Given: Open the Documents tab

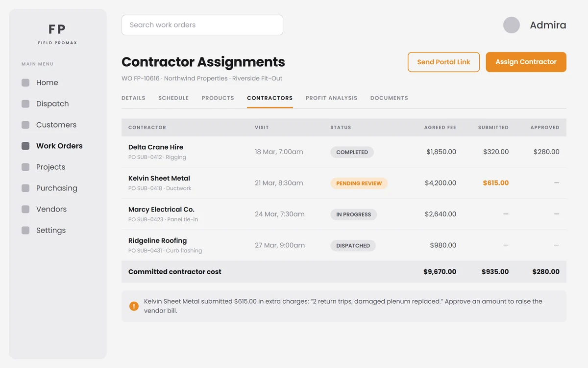Looking at the screenshot, I should click(389, 98).
